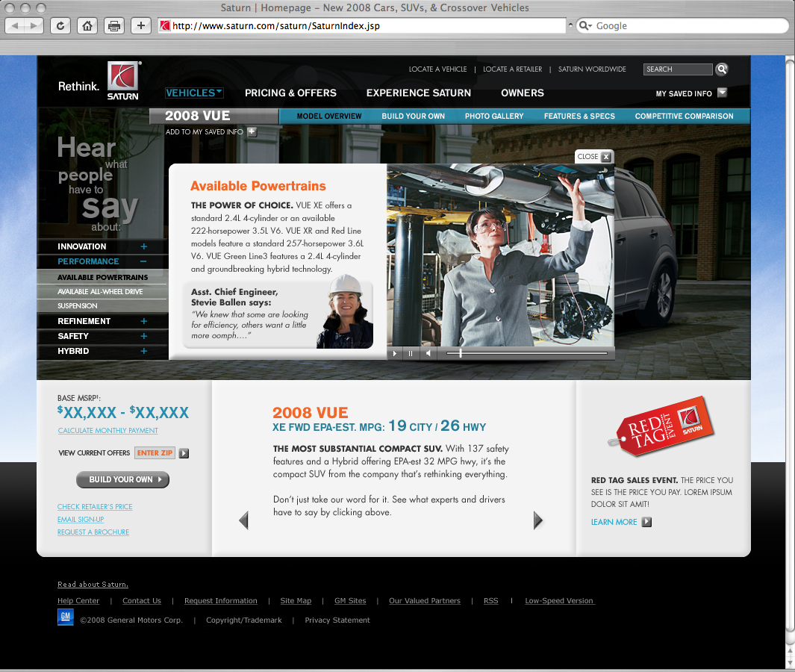Click the GM logo in footer

click(66, 617)
